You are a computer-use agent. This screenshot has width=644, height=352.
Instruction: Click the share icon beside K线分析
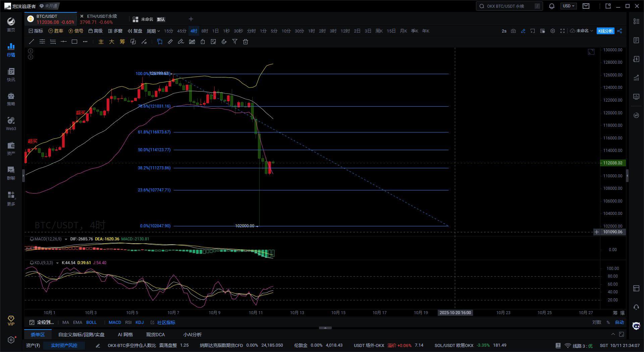620,31
